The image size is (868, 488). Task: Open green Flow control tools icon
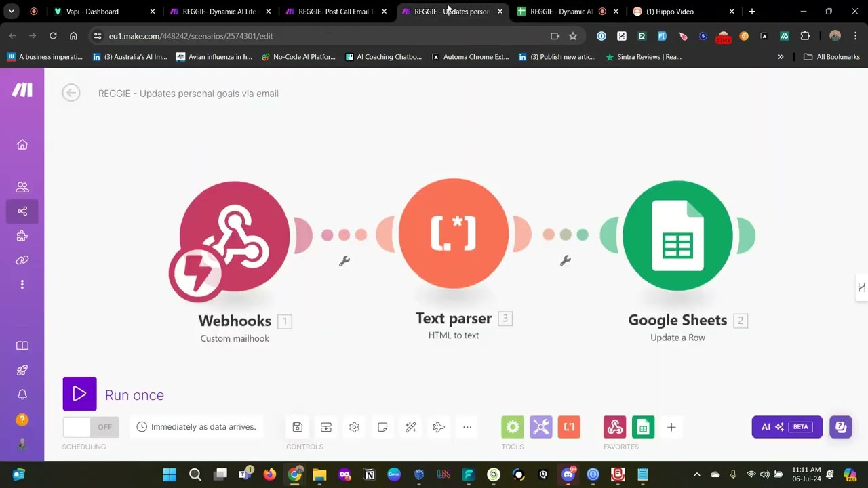513,427
